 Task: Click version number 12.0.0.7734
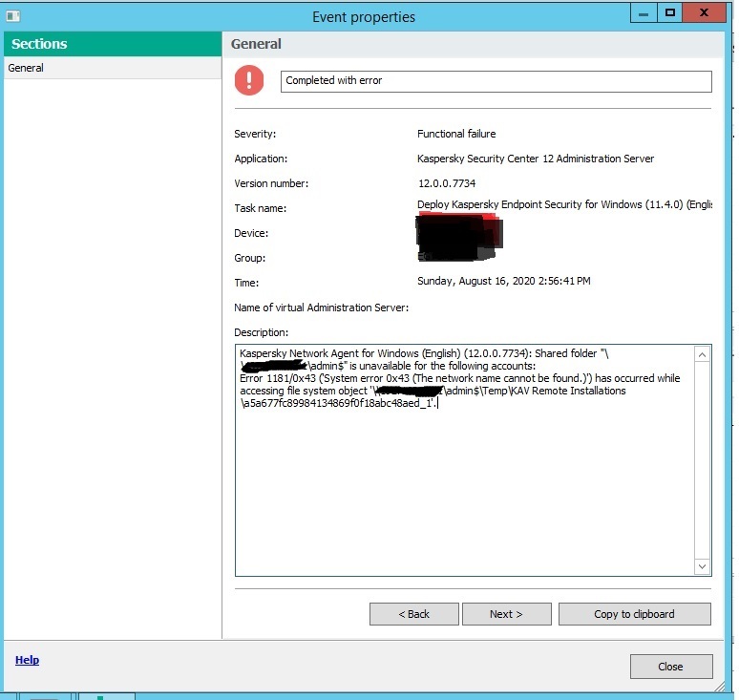[x=447, y=183]
